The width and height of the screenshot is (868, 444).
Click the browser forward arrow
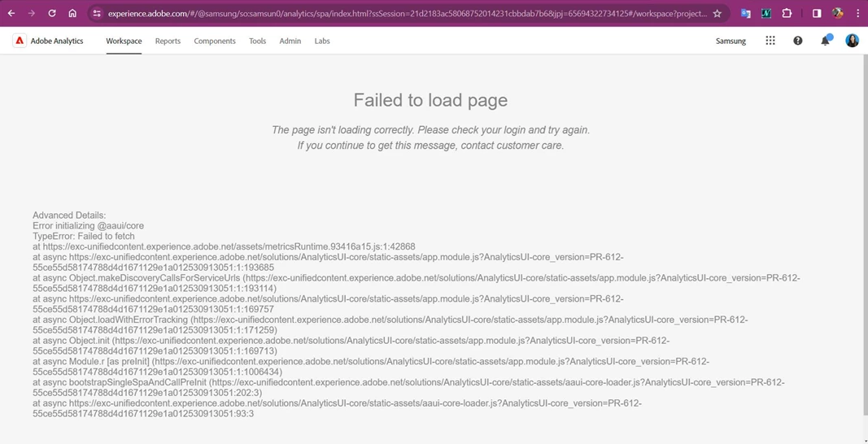click(x=32, y=13)
